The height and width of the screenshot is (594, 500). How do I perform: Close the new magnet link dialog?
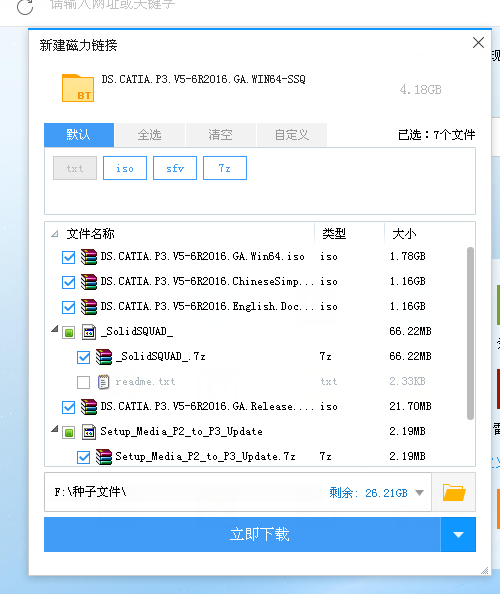(x=478, y=42)
